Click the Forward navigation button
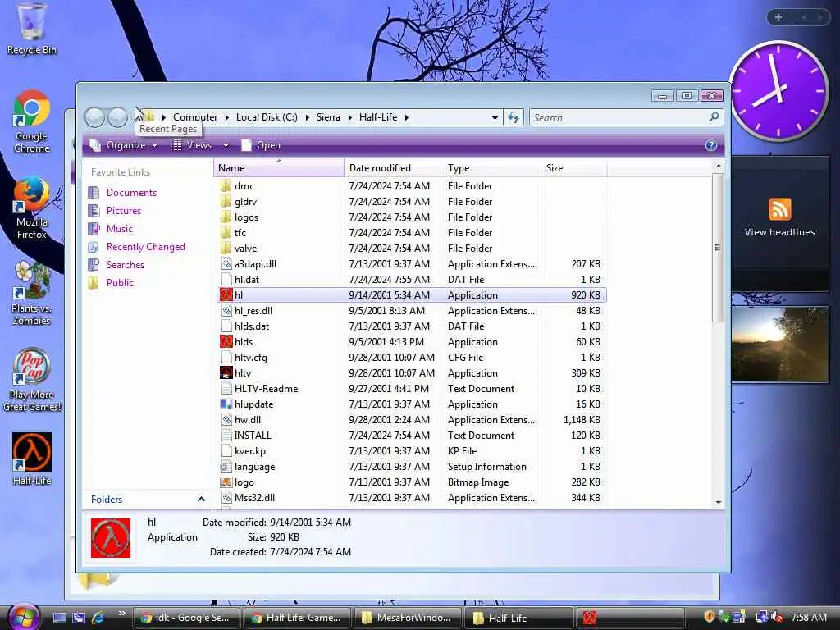 point(117,117)
